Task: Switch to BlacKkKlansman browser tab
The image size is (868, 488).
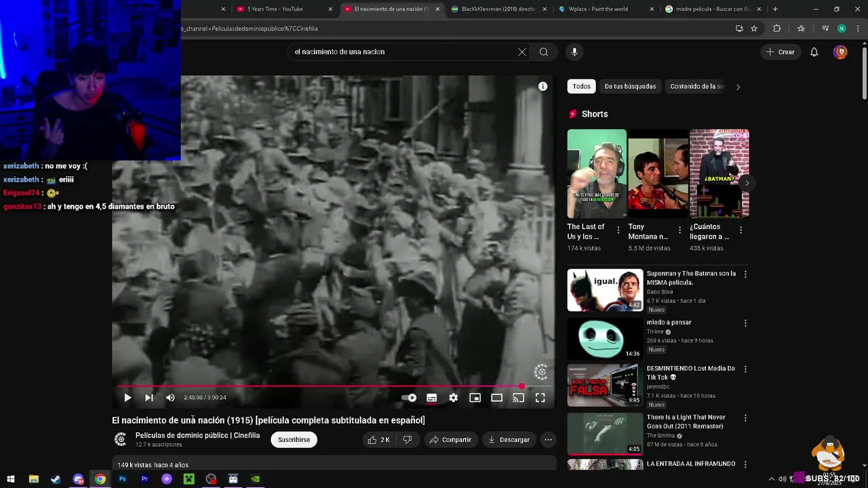Action: point(498,9)
